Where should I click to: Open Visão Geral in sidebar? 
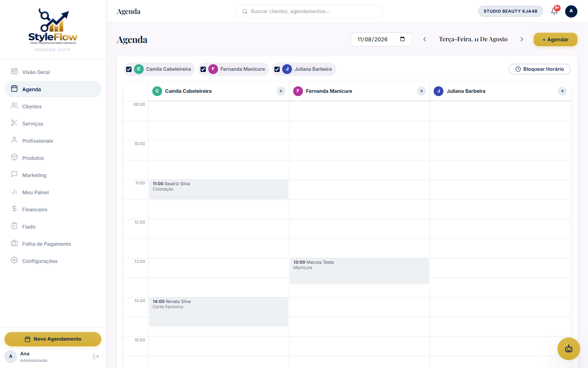coord(53,72)
